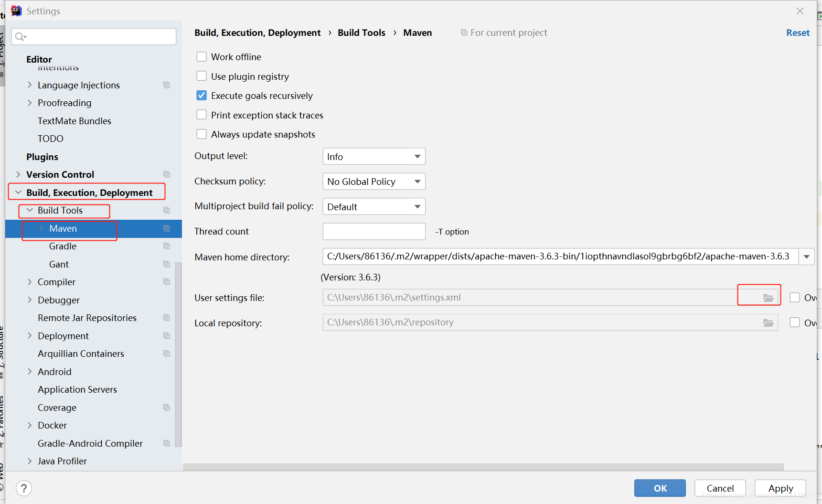Click Build Tools in the breadcrumb
The image size is (822, 504).
click(x=362, y=32)
